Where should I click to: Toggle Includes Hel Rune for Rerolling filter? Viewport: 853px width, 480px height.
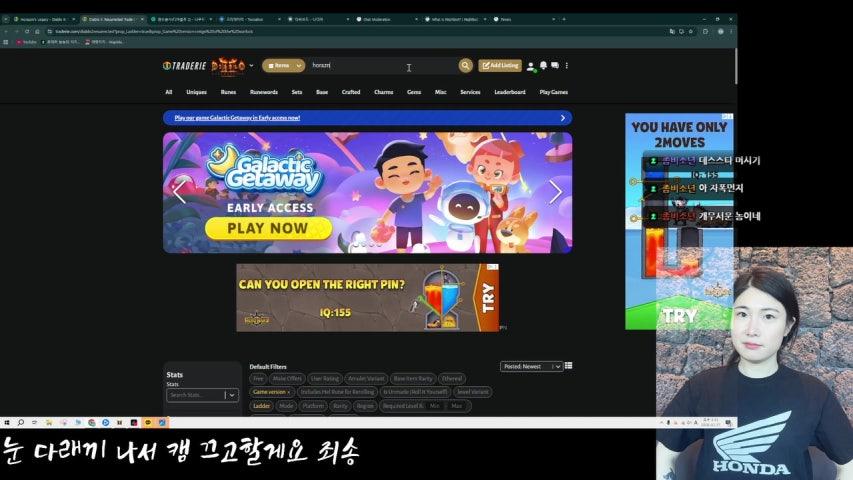[337, 392]
